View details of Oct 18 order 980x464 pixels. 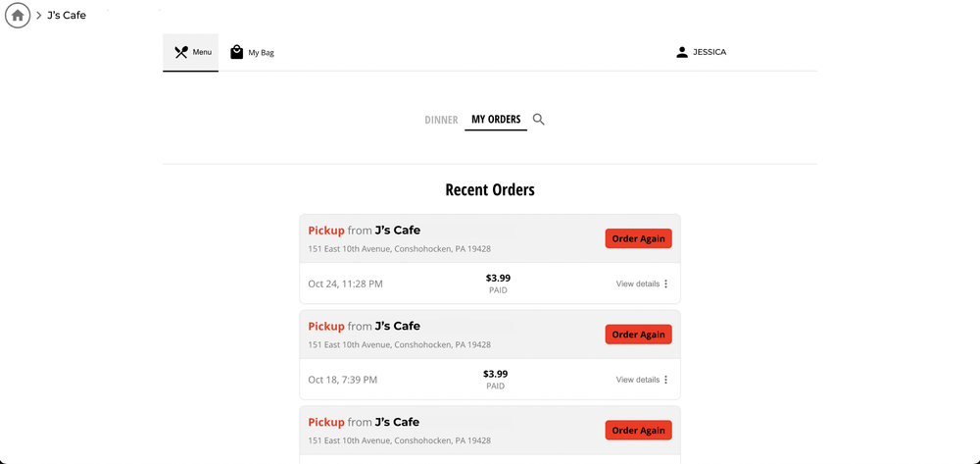[x=638, y=380]
